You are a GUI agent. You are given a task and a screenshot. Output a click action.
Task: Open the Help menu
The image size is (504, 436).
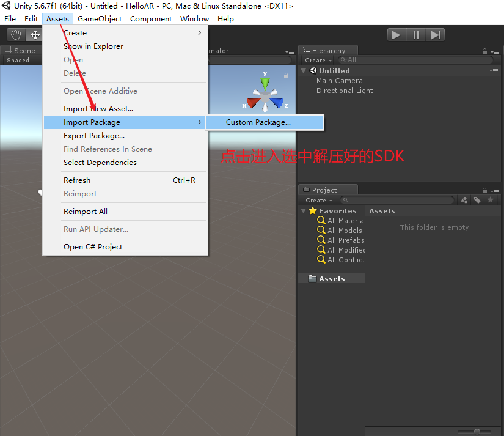coord(225,19)
